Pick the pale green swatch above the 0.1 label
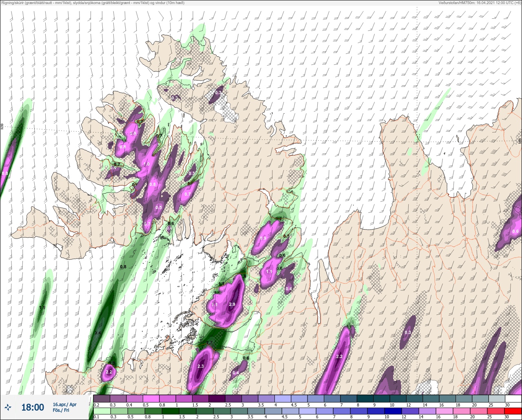Screen dimensions: 522x420 [x=102, y=411]
